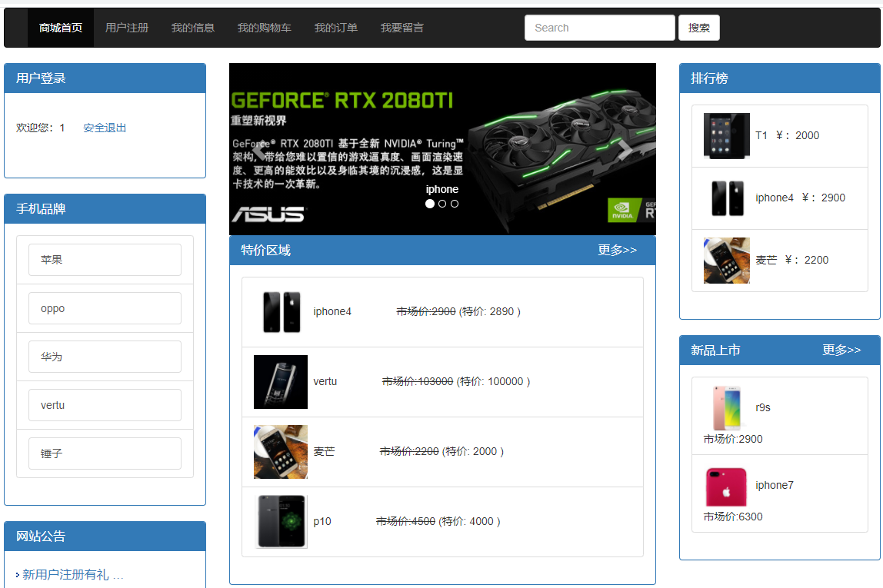Open 新用户注册有礼 announcement link
This screenshot has height=588, width=883.
(x=72, y=574)
